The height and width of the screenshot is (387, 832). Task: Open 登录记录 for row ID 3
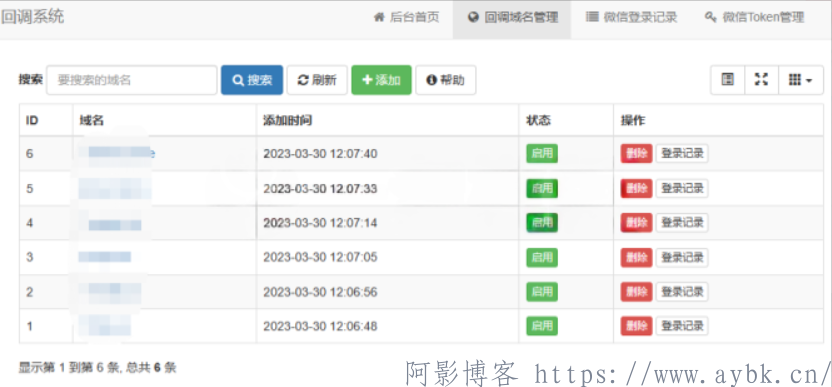(682, 257)
